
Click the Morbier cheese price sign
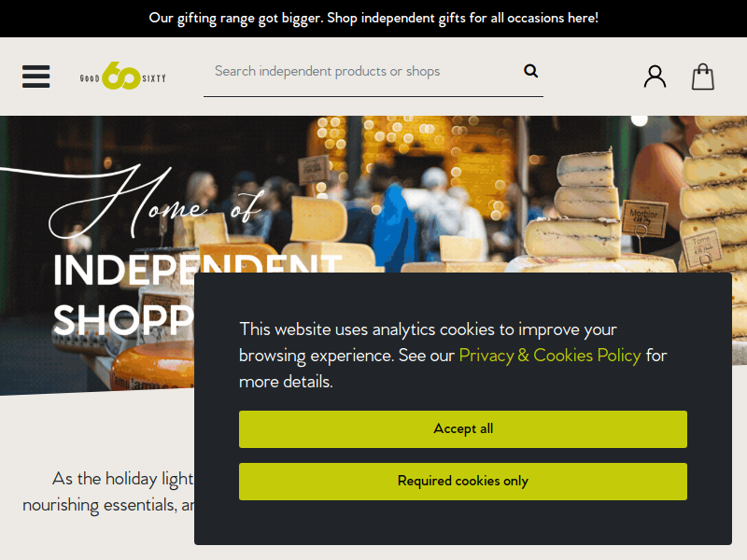[x=643, y=219]
